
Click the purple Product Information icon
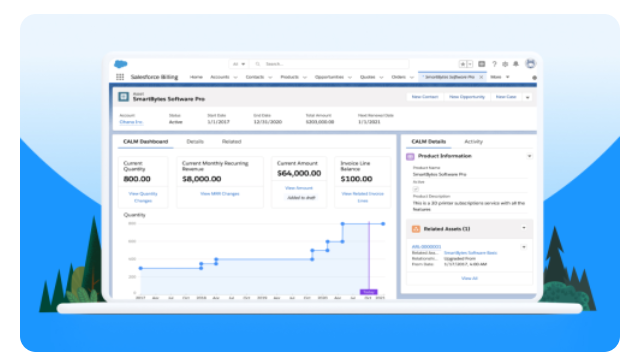click(410, 156)
